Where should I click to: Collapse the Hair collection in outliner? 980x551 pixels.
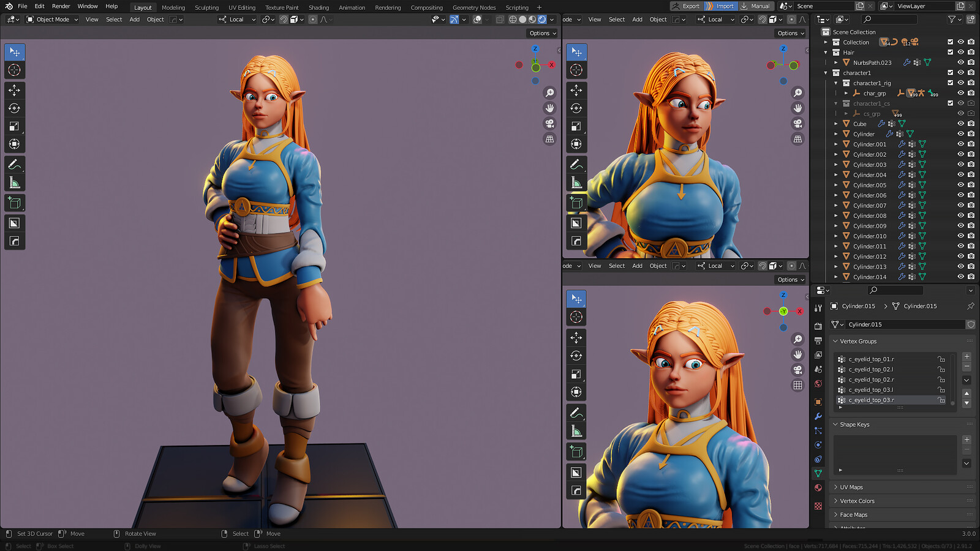[826, 53]
